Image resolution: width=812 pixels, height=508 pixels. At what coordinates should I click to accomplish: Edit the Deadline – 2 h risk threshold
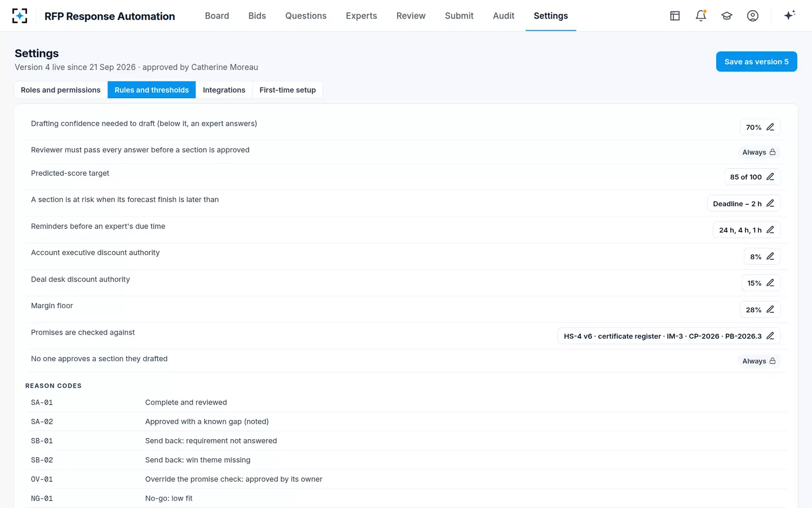click(x=744, y=203)
